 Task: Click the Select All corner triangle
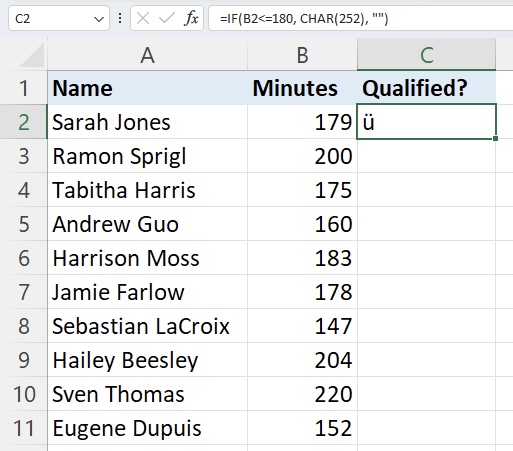point(32,55)
